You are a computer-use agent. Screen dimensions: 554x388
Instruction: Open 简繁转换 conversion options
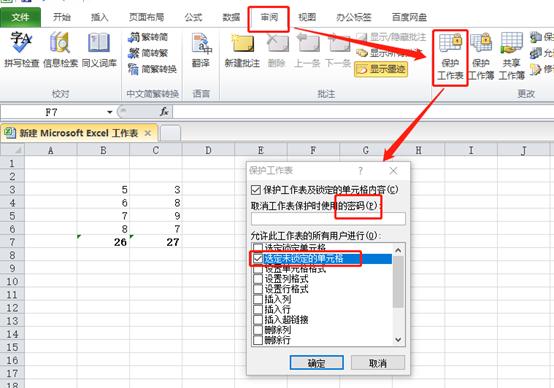[152, 69]
